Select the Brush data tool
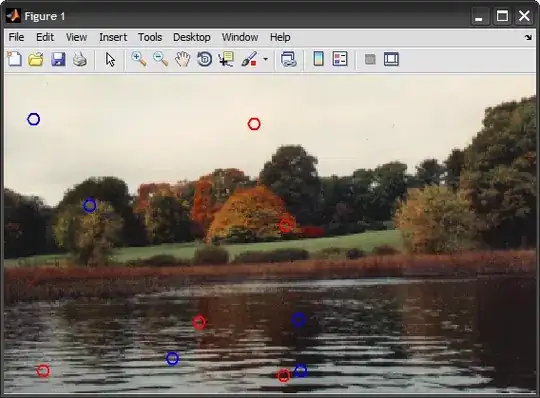The height and width of the screenshot is (398, 540). tap(249, 59)
